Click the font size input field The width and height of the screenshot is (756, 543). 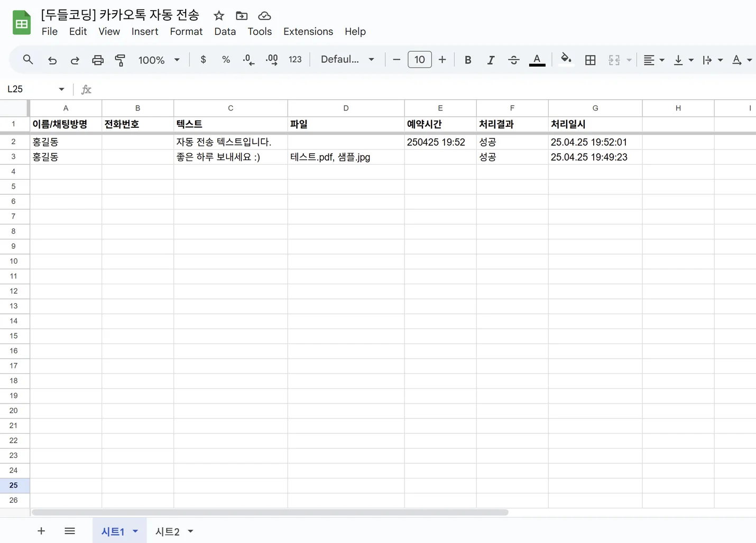pos(419,60)
